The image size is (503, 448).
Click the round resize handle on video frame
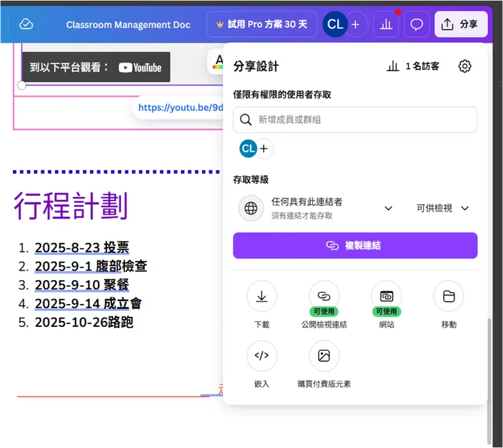point(22,86)
